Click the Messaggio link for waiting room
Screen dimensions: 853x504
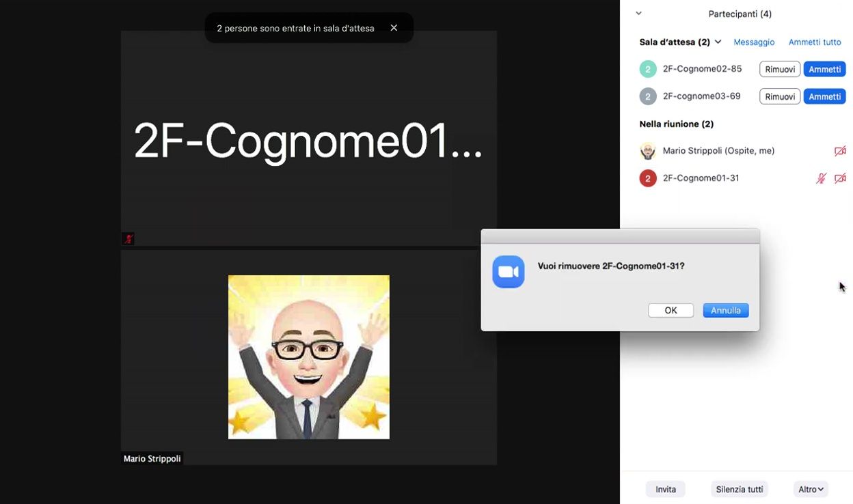[754, 42]
